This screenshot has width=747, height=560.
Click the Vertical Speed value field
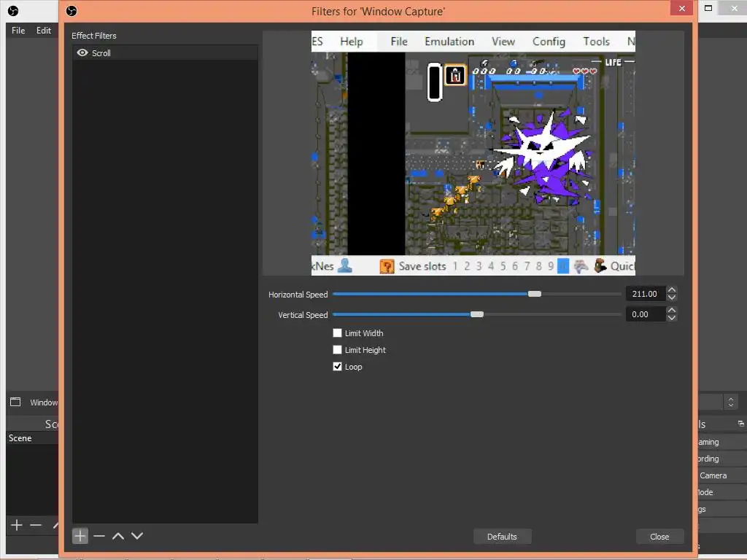646,314
